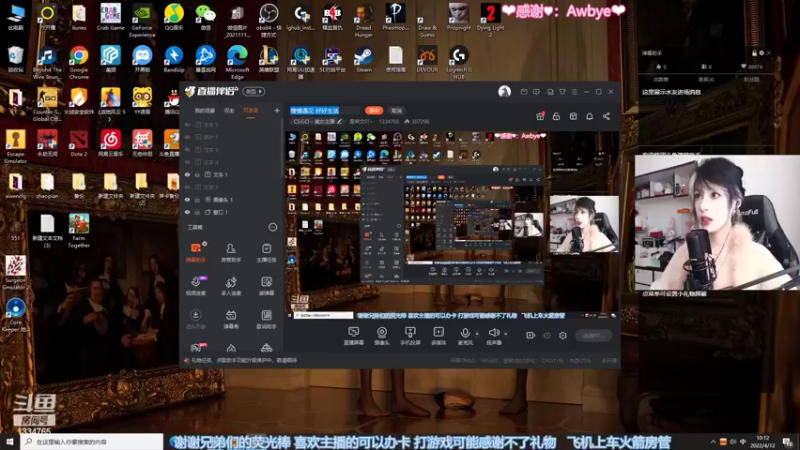Add a new scene with plus
The image size is (800, 450).
click(x=277, y=110)
